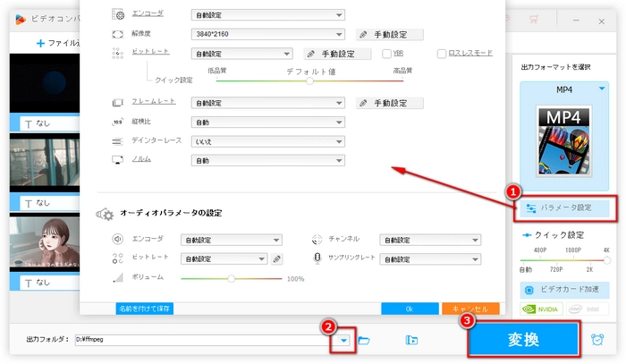Click manual setting button next to frame rate

(390, 104)
